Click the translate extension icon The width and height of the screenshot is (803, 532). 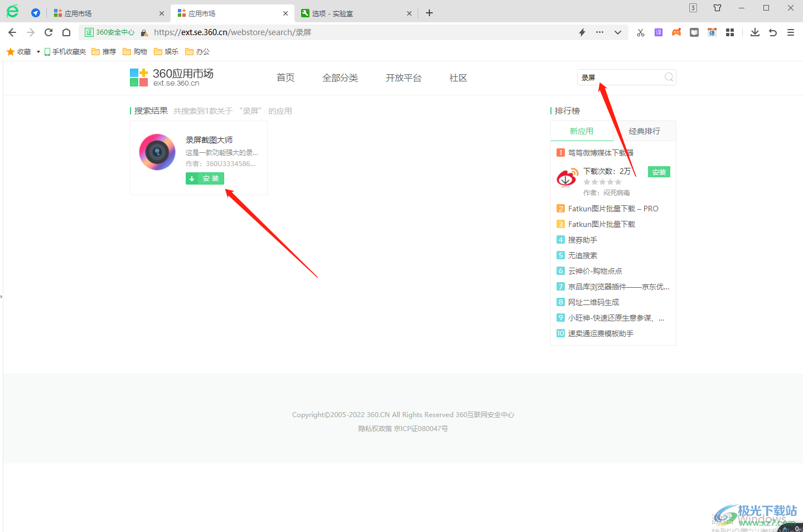712,32
